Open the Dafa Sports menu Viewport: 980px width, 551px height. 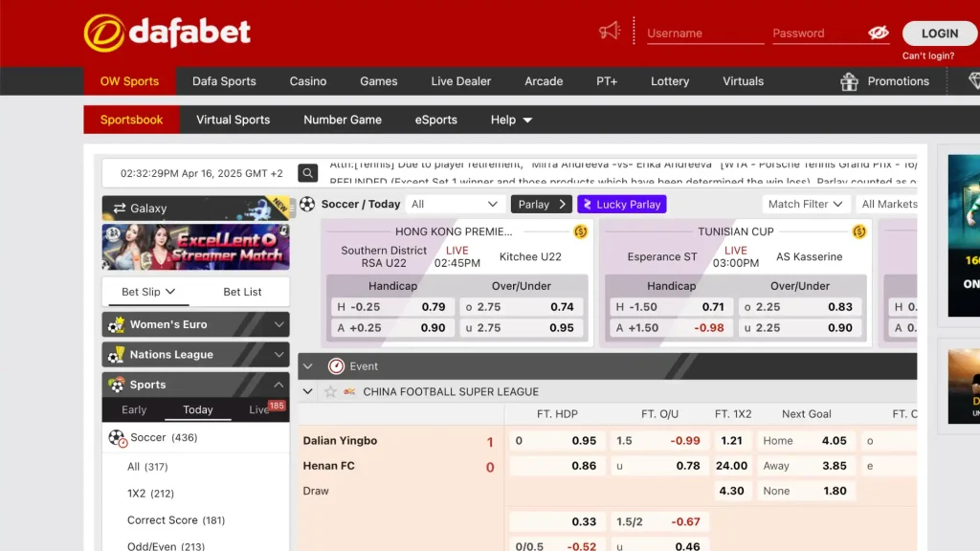(224, 81)
